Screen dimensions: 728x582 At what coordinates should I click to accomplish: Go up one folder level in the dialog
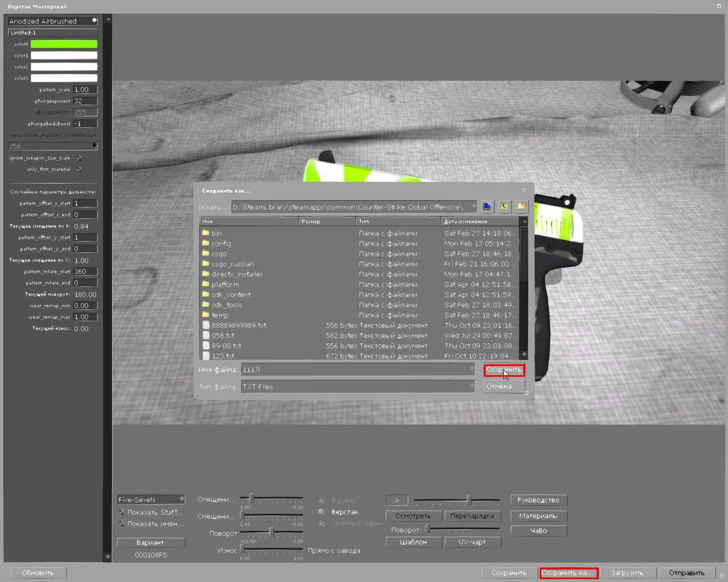[x=504, y=207]
